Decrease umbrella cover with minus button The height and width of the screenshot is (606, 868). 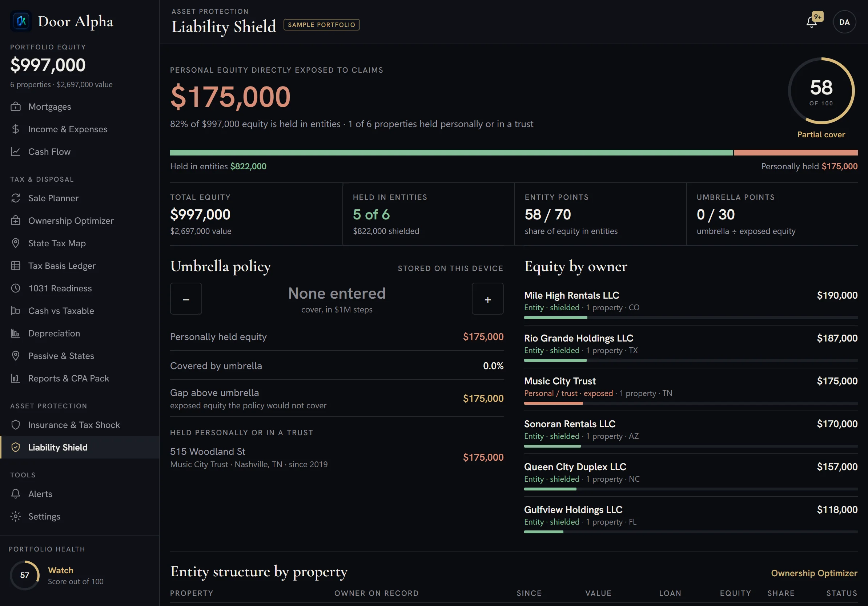click(186, 299)
